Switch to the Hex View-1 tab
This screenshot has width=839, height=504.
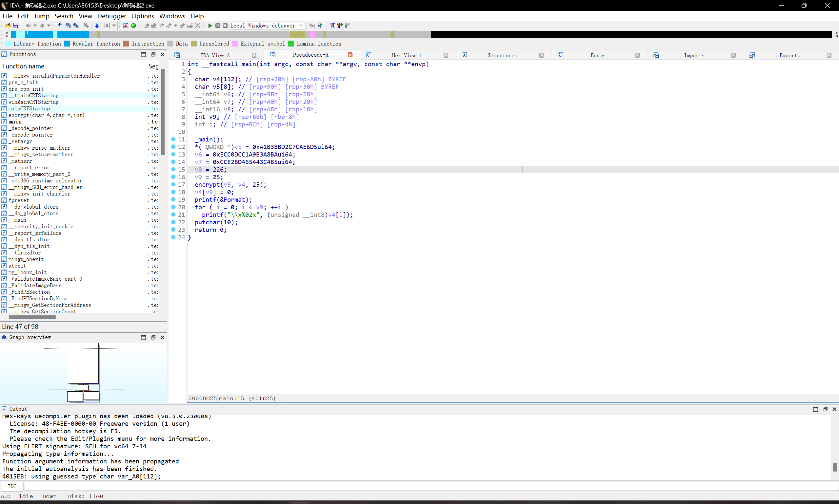pos(406,55)
